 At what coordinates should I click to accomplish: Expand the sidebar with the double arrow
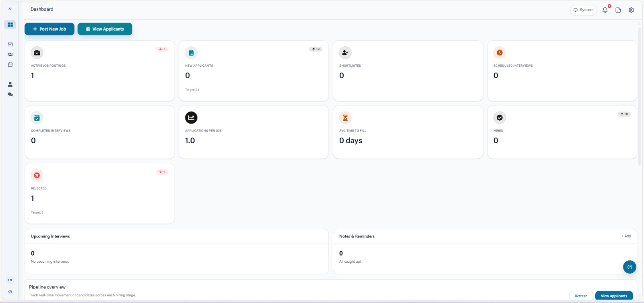click(x=10, y=8)
